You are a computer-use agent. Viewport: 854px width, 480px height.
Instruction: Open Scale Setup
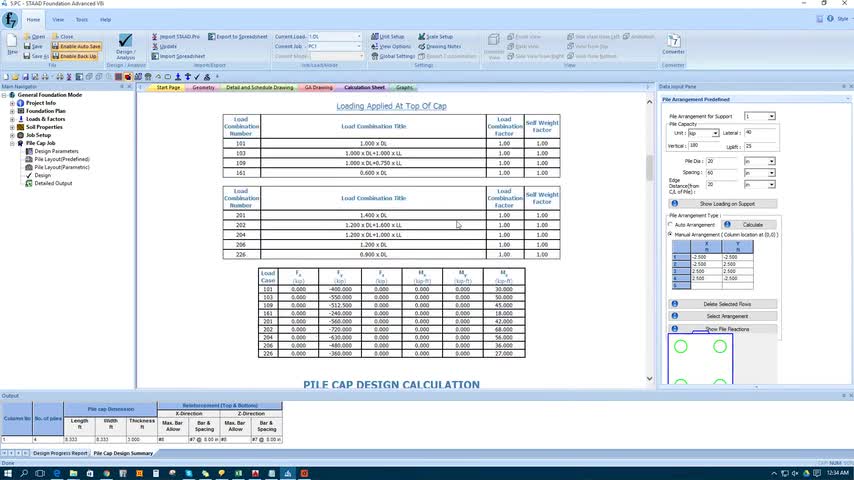coord(435,37)
